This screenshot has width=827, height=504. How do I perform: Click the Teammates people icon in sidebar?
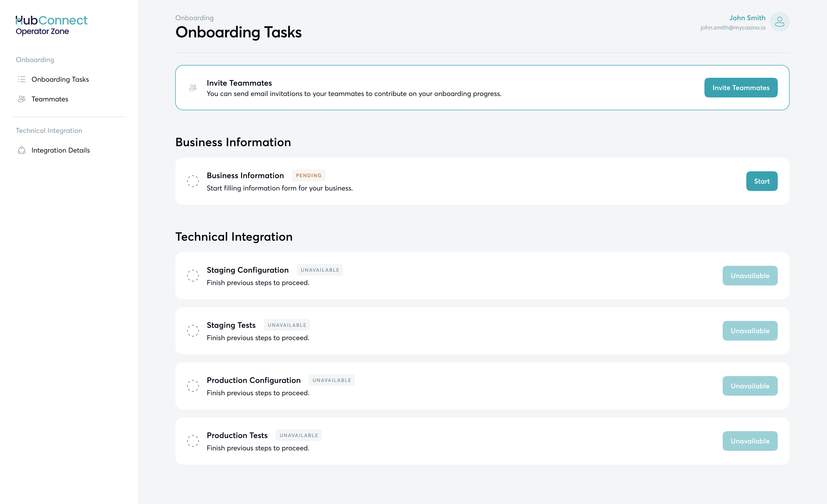pyautogui.click(x=22, y=99)
